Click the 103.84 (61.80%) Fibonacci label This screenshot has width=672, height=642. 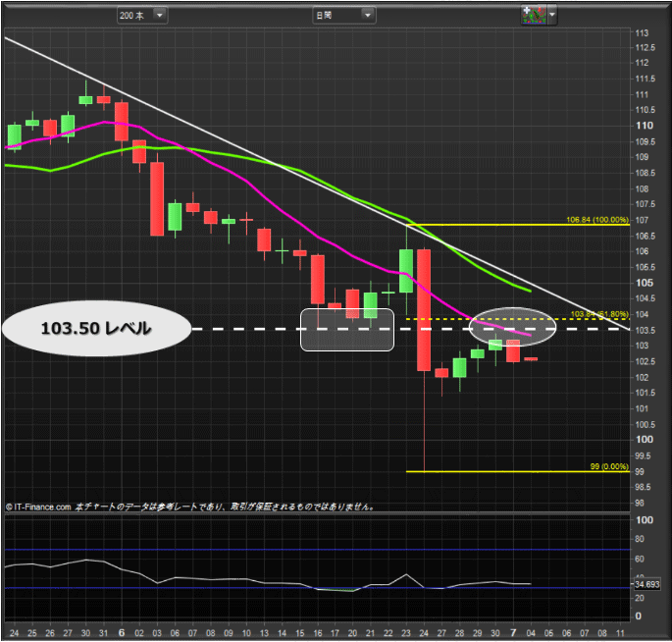coord(599,314)
